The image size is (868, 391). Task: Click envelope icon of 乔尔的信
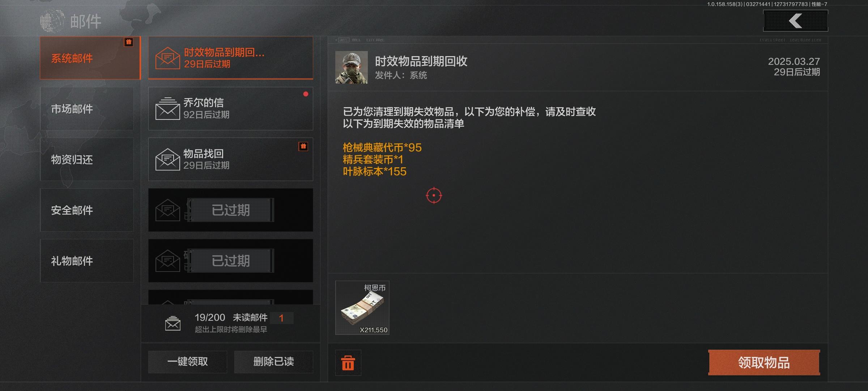click(167, 109)
